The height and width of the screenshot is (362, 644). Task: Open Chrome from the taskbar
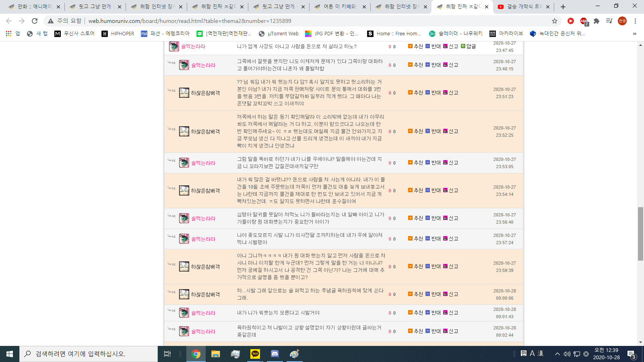pyautogui.click(x=196, y=354)
